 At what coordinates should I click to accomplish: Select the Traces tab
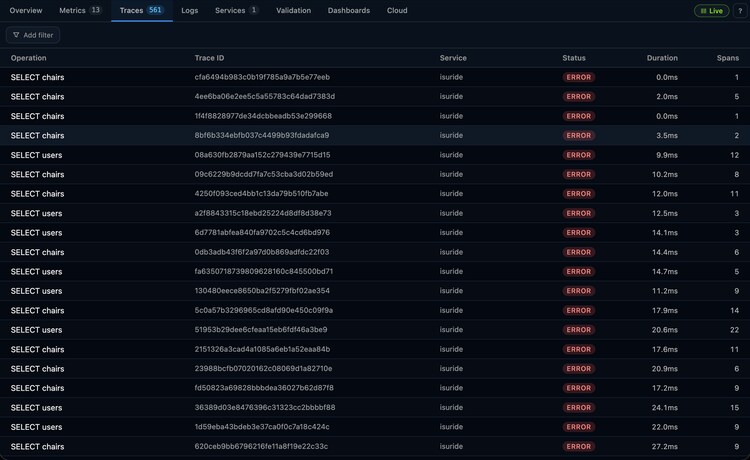click(142, 11)
